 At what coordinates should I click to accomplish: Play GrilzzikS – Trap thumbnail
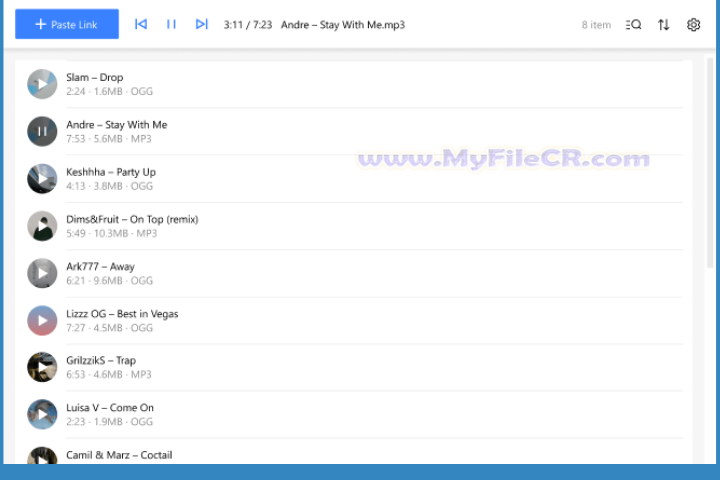pos(42,367)
